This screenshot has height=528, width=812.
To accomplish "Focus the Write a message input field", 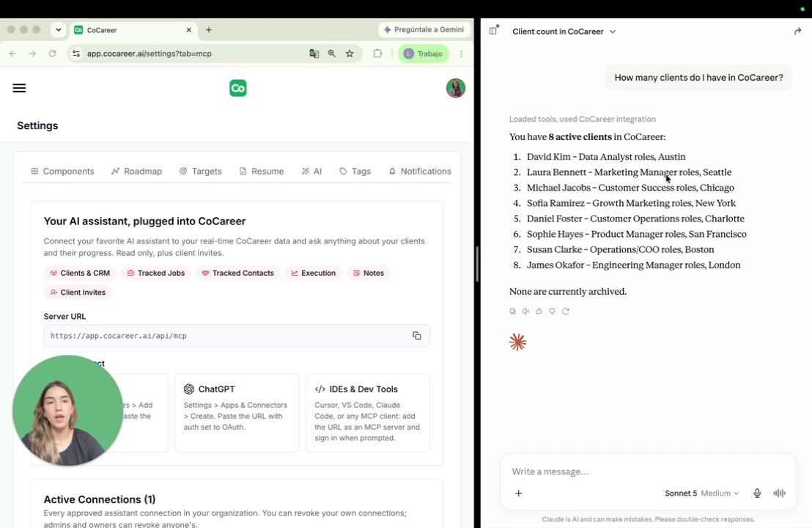I will pos(647,472).
